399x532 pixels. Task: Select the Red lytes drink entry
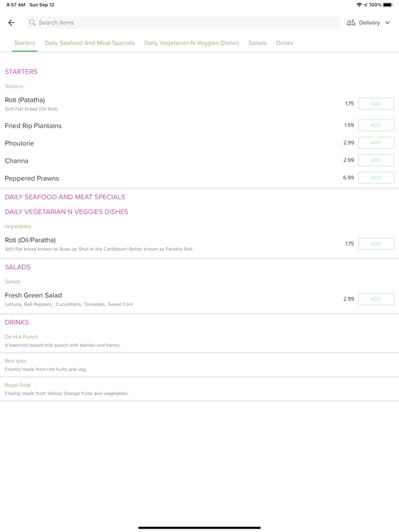[x=16, y=361]
